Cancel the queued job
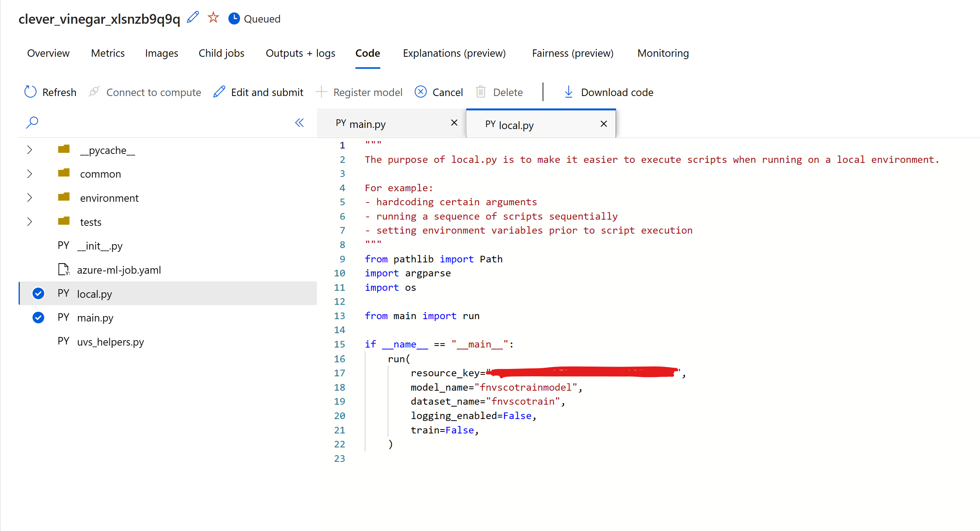The width and height of the screenshot is (980, 531). pos(438,92)
